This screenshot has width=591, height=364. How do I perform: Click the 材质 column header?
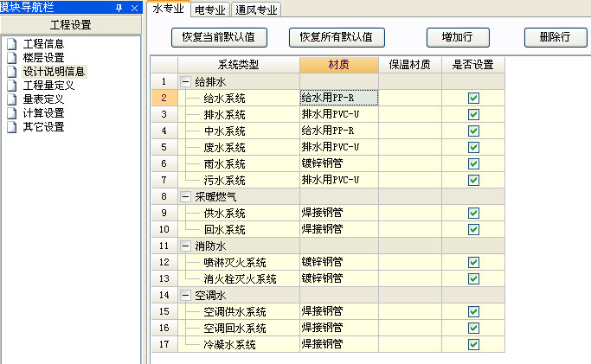point(339,65)
